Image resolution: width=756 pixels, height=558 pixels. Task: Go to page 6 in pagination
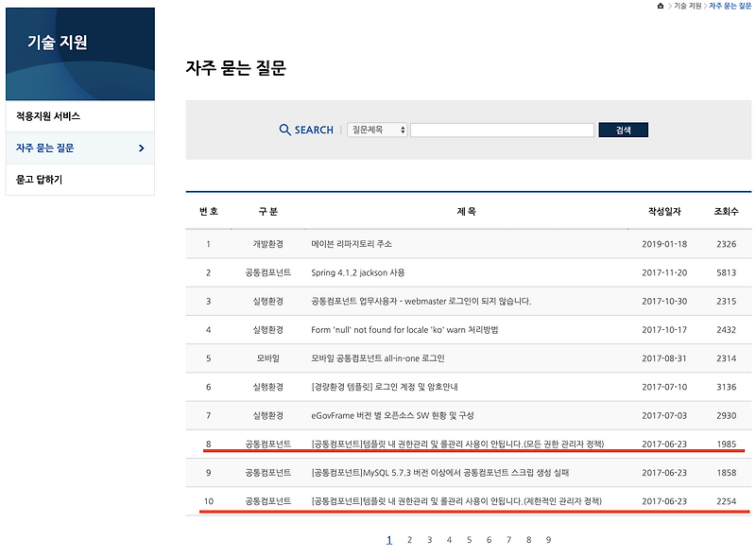[489, 540]
